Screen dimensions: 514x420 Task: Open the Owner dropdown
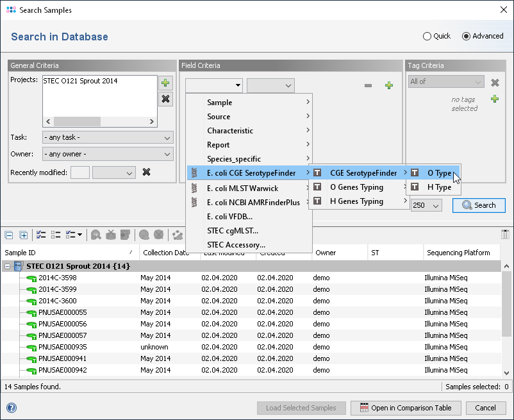(108, 154)
